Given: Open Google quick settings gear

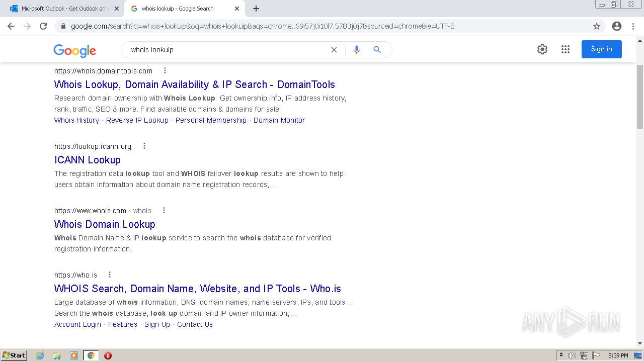Looking at the screenshot, I should 542,49.
